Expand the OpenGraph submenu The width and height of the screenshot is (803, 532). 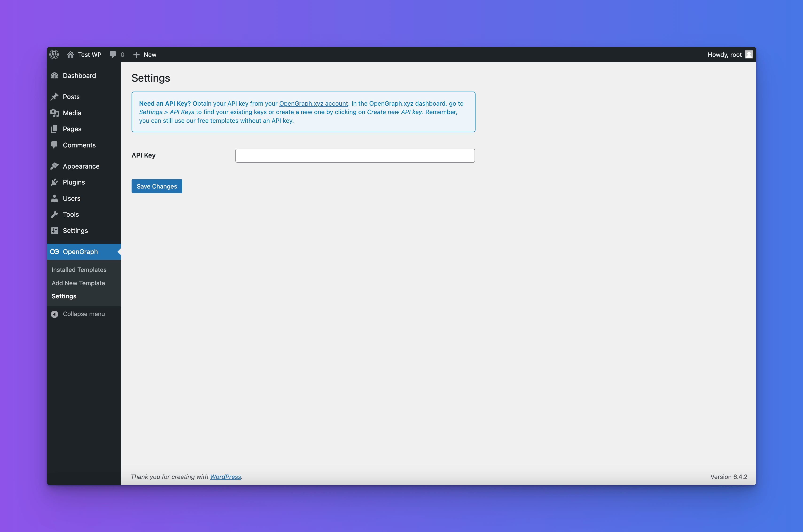click(81, 251)
